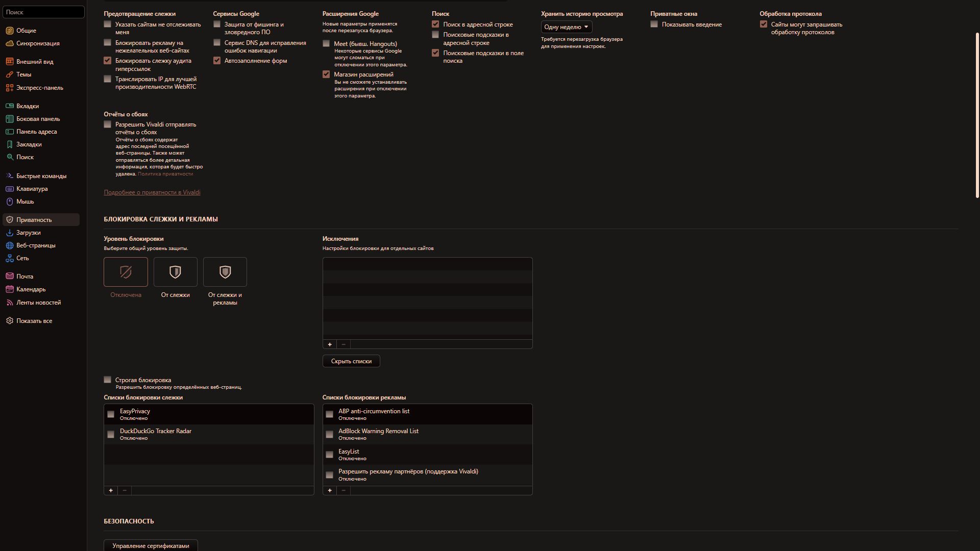
Task: Add a tracker blocking list with plus
Action: click(x=111, y=490)
